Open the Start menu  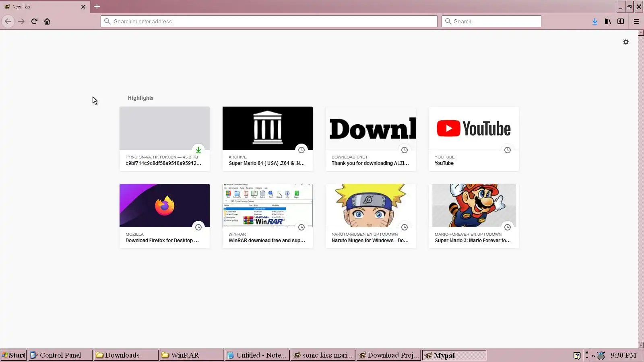pyautogui.click(x=14, y=355)
